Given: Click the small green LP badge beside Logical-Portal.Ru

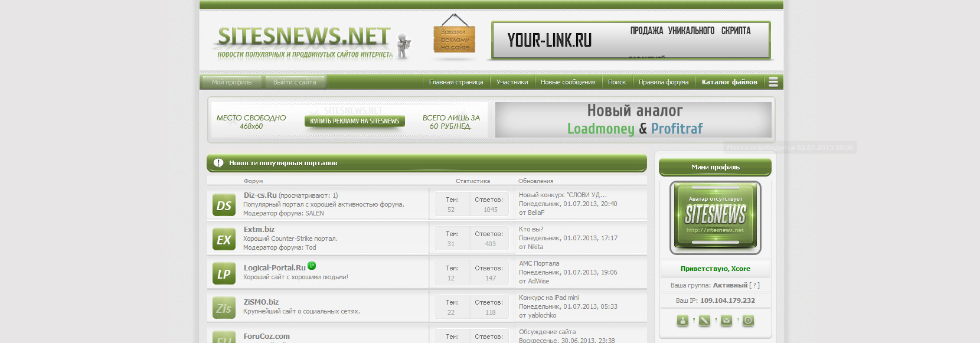Looking at the screenshot, I should tap(312, 266).
